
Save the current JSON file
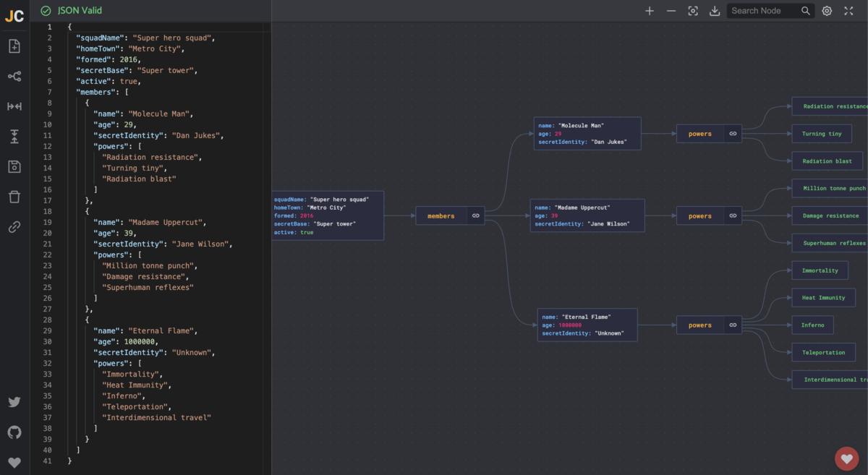(x=14, y=166)
